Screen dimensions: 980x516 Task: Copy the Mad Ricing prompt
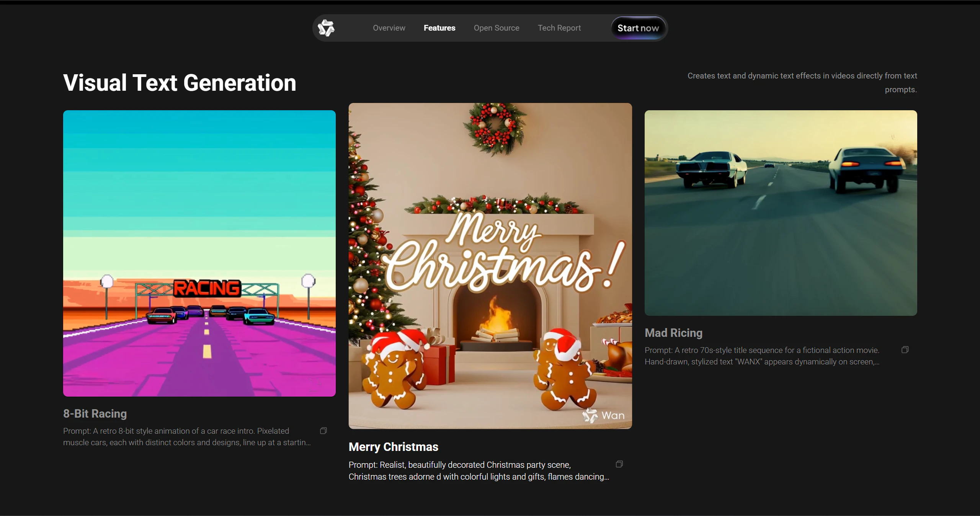point(905,350)
